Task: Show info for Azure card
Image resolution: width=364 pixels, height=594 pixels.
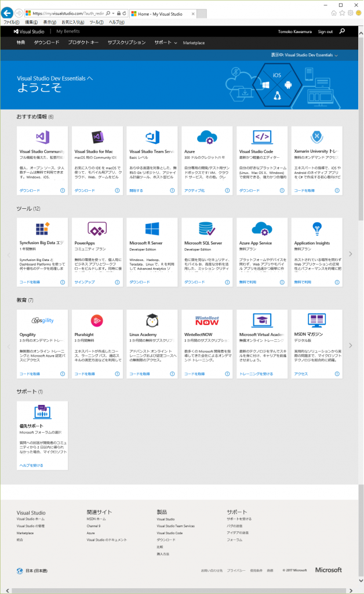Action: tap(227, 190)
